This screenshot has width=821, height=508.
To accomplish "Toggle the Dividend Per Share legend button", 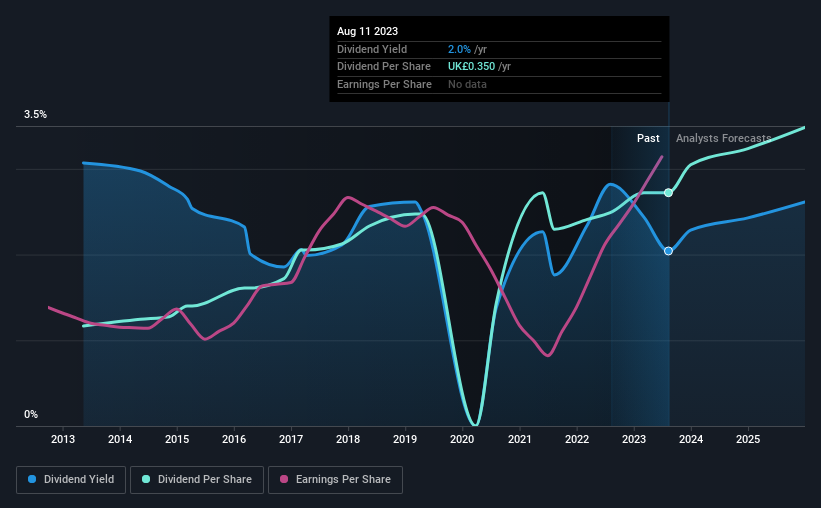I will [197, 480].
